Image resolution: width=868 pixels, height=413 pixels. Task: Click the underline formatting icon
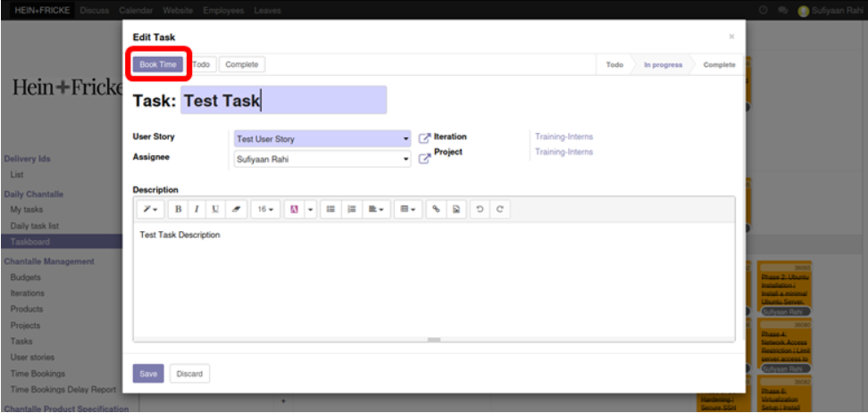(x=215, y=209)
